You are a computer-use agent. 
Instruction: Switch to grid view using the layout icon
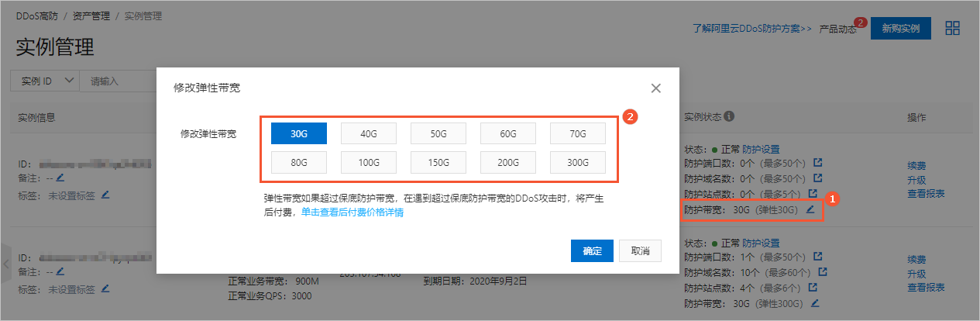pos(952,28)
